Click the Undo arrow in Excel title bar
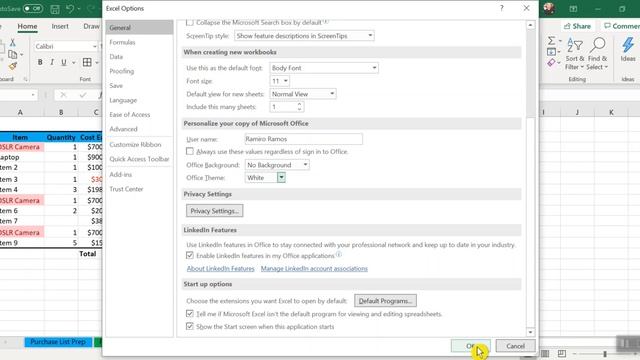Viewport: 640px width, 360px height. click(x=70, y=9)
